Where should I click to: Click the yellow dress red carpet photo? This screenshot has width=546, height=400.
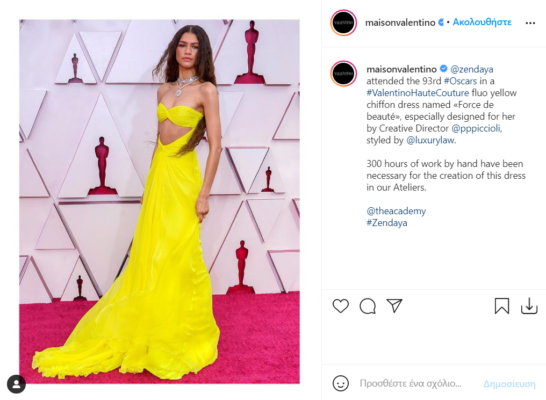[159, 202]
